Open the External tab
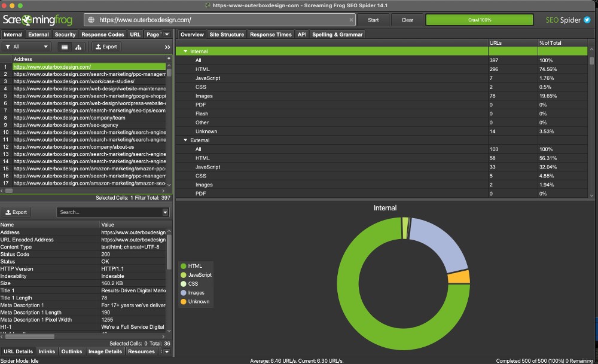The width and height of the screenshot is (598, 364). [x=38, y=34]
